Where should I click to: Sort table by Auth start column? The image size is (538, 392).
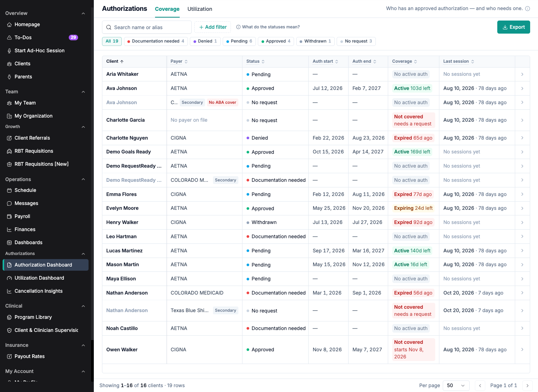tap(325, 62)
